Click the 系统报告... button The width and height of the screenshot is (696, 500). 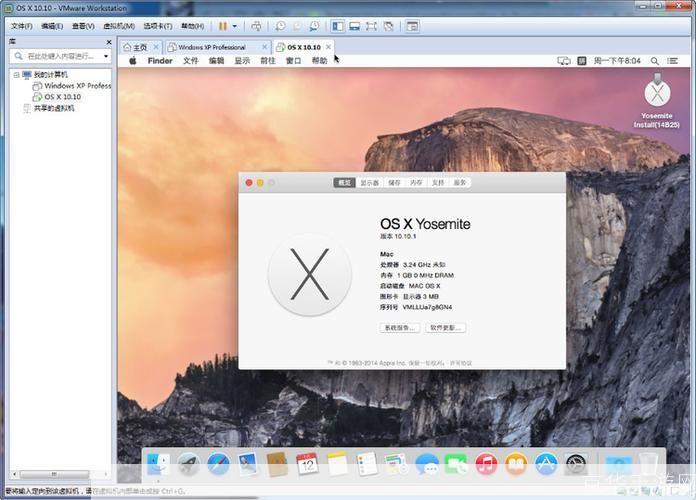pos(400,328)
